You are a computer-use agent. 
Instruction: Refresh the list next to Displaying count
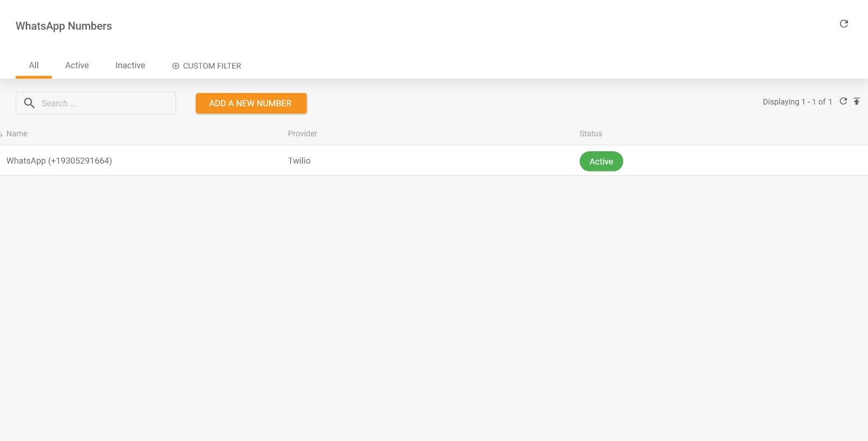843,101
